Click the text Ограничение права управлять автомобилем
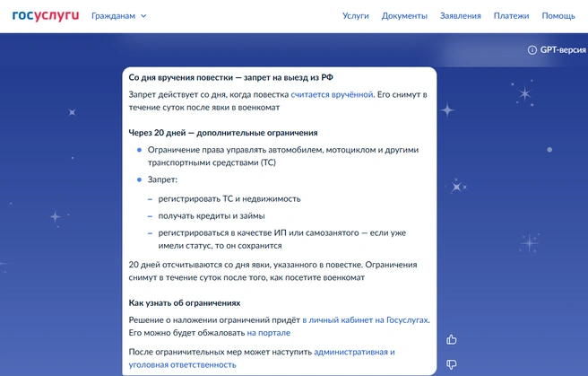Viewport: 588px width, 376px height. coord(283,156)
